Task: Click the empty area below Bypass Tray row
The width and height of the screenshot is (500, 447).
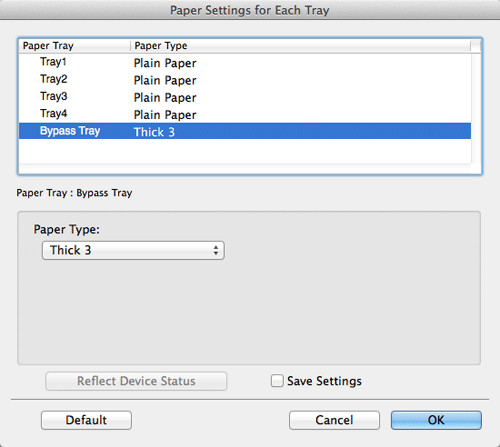Action: pos(245,151)
